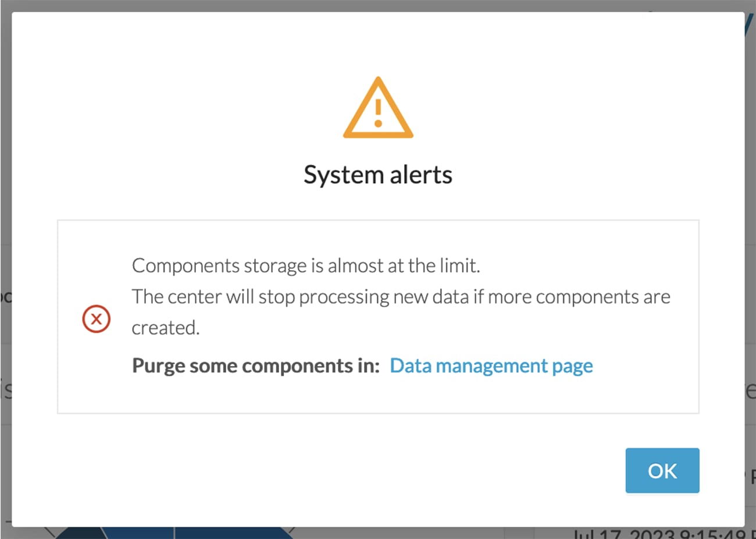Open the Data management page link
Image resolution: width=756 pixels, height=539 pixels.
tap(491, 366)
